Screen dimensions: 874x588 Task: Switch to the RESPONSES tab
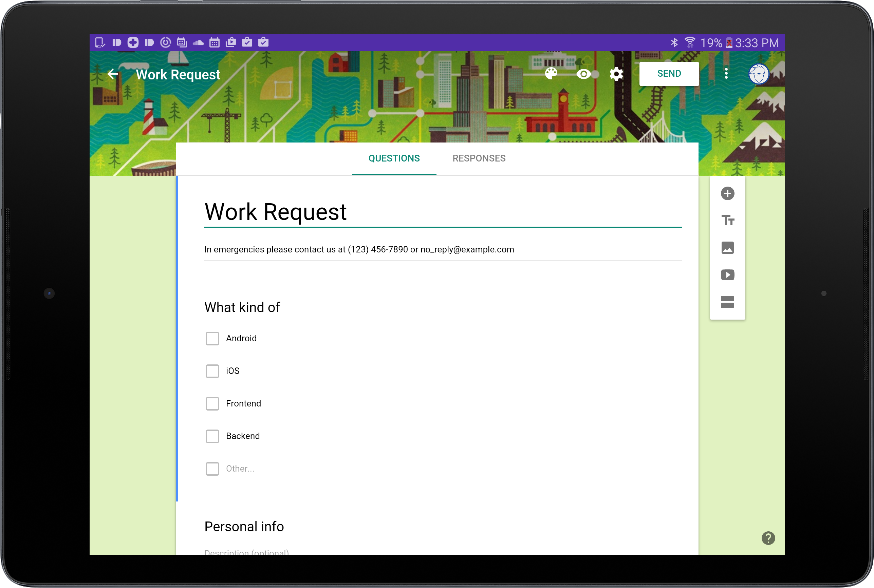pyautogui.click(x=479, y=158)
